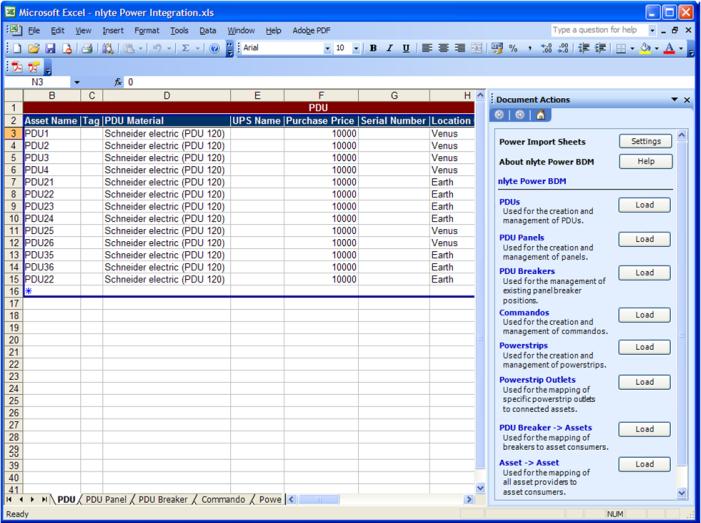Screen dimensions: 701x523
Task: Print the sheet with the printer icon
Action: click(87, 48)
